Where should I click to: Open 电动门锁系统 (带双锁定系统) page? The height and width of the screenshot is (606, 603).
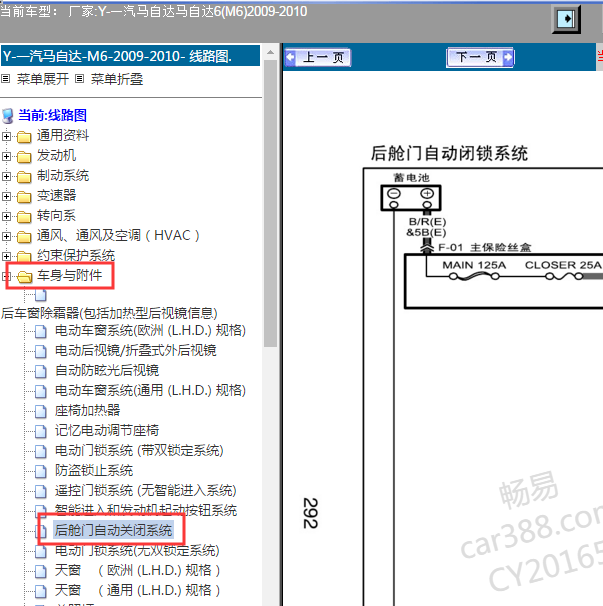pyautogui.click(x=139, y=451)
